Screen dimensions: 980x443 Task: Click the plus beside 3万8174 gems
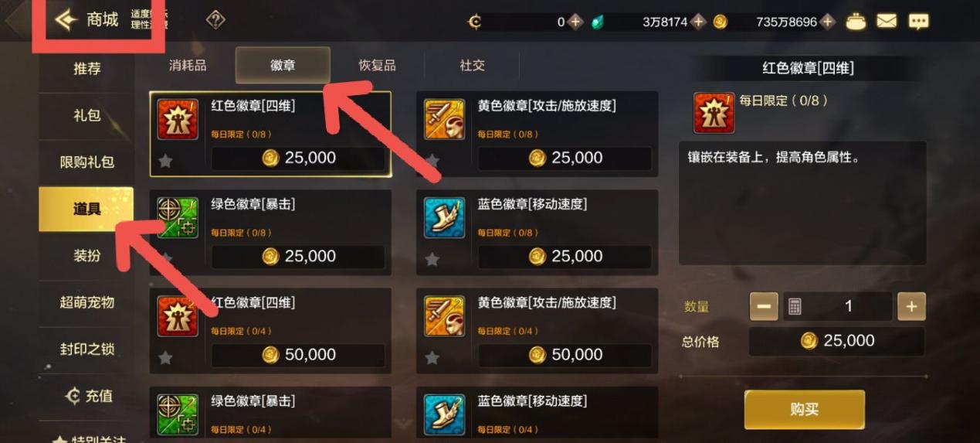[x=698, y=22]
